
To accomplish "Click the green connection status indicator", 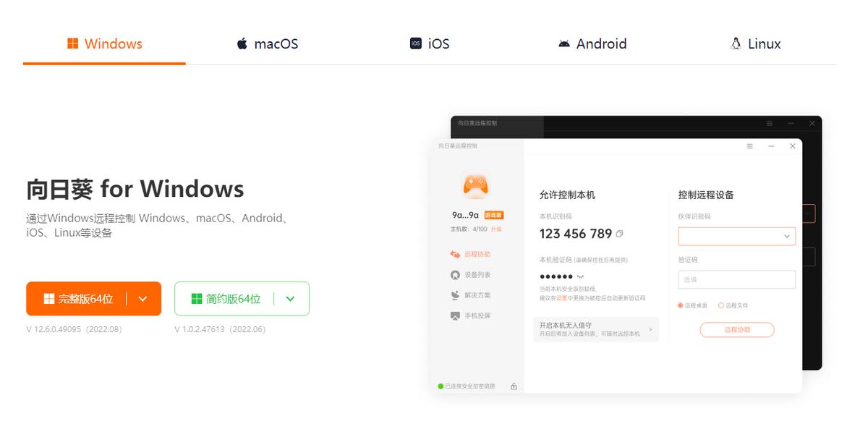I will 441,386.
